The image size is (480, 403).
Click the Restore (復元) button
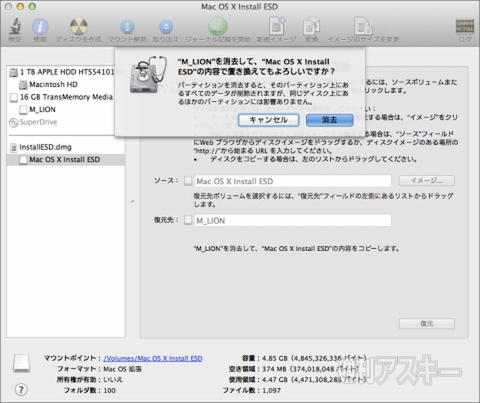tap(427, 324)
